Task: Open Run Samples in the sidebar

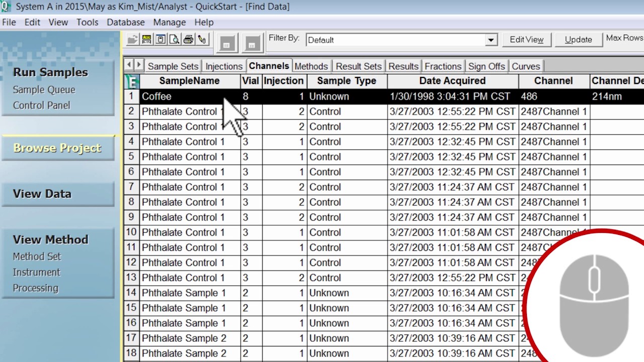Action: 50,72
